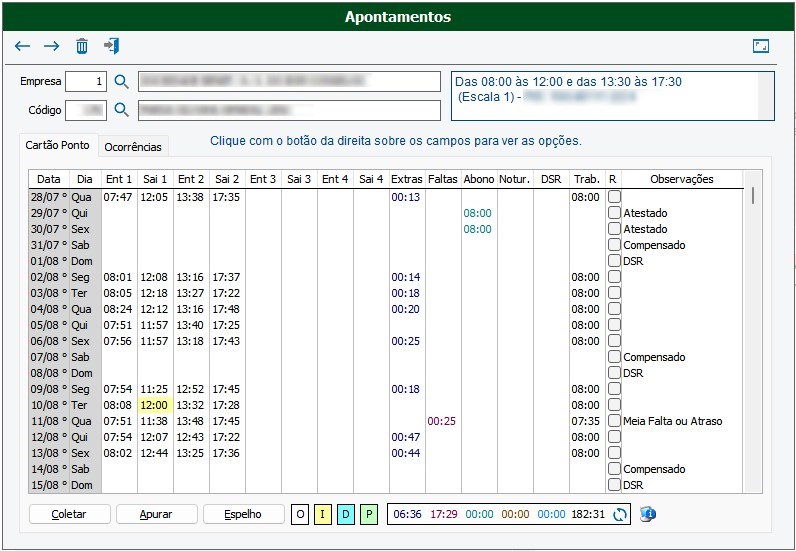Click the Espelho button

pos(244,514)
